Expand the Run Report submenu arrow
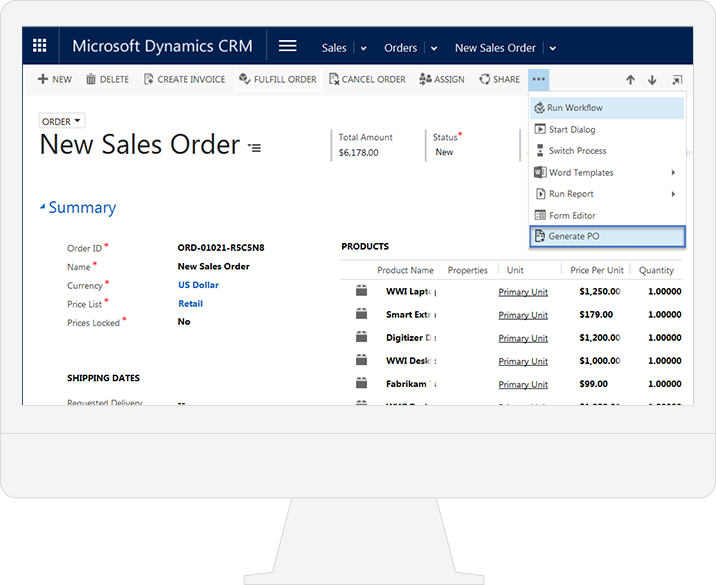The width and height of the screenshot is (716, 585). (673, 194)
